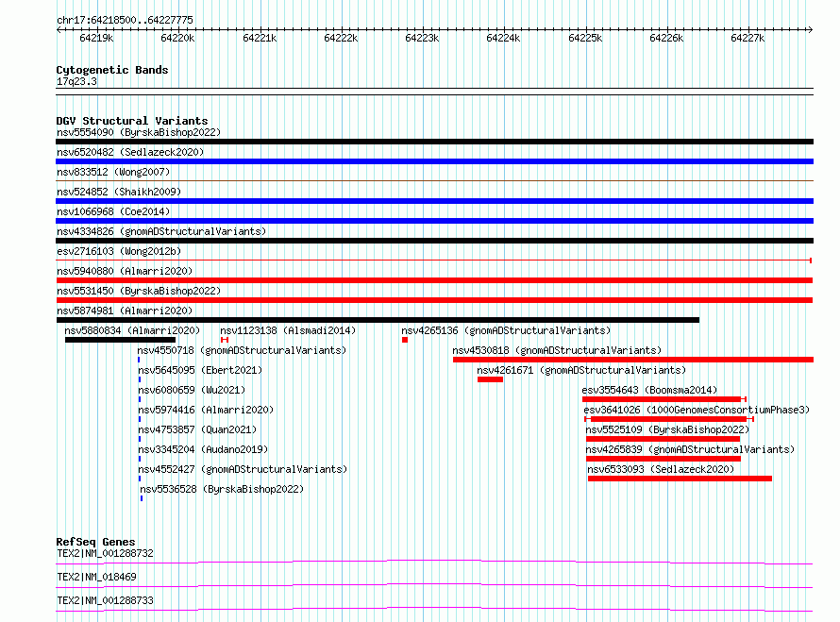Open esv3641026 (1000GenomesConsortiumPhase3) label
The width and height of the screenshot is (840, 622).
tap(697, 410)
